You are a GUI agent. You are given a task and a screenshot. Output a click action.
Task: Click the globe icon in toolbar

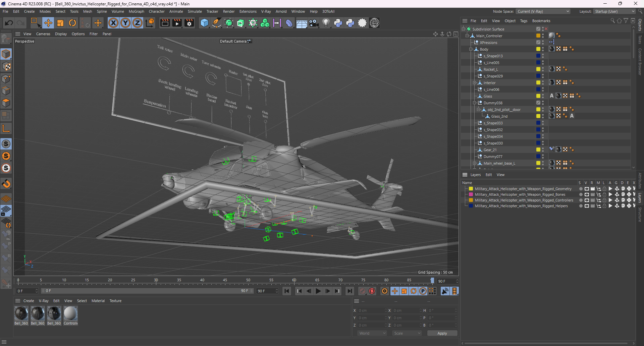(x=374, y=23)
